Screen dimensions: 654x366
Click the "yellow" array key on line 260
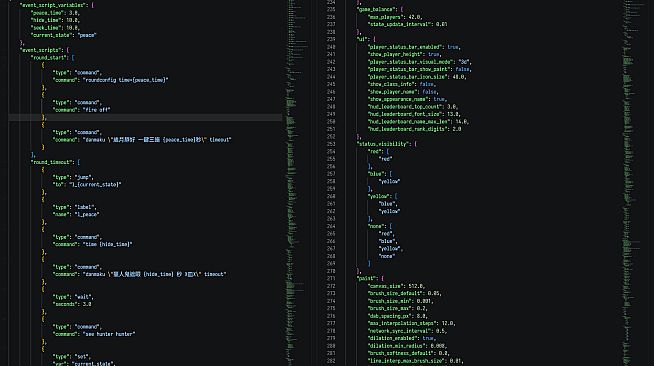coord(378,196)
